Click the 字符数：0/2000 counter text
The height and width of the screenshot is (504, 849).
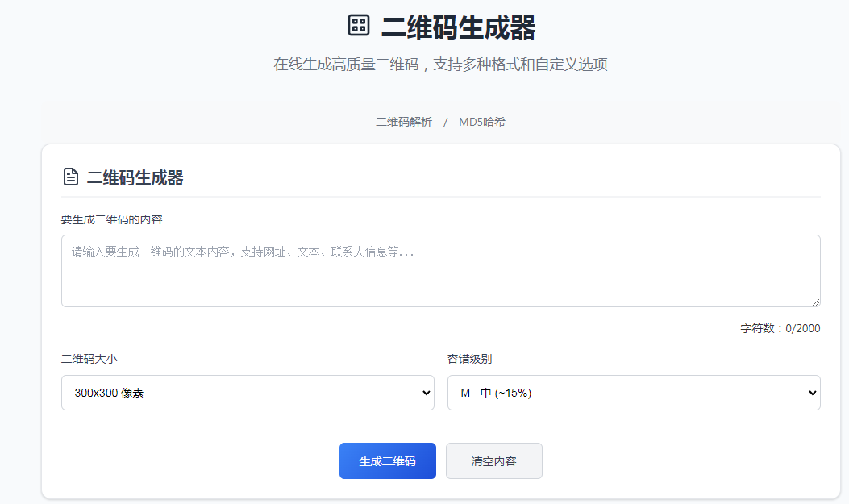(x=780, y=328)
